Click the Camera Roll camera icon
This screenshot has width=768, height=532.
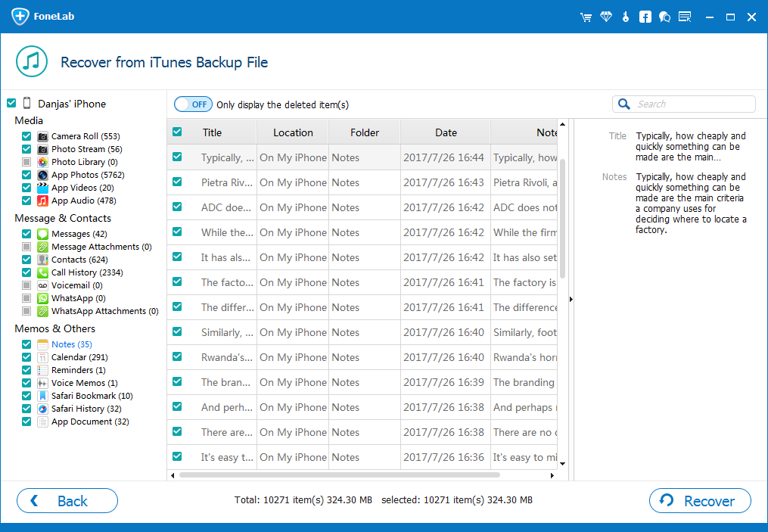point(42,136)
